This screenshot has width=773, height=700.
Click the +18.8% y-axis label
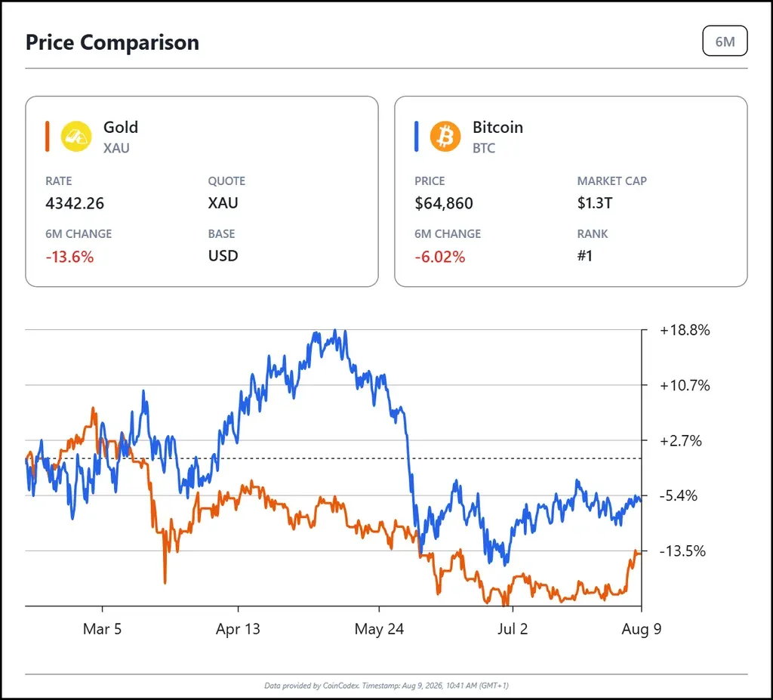(x=685, y=330)
